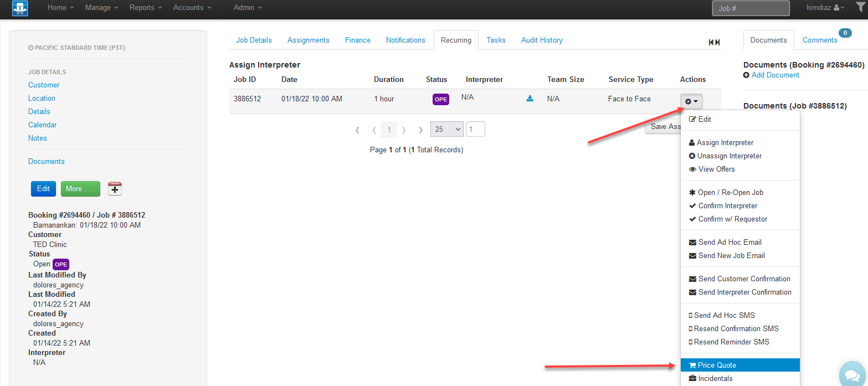Select View Offers from menu
Viewport: 868px width, 386px height.
point(740,169)
